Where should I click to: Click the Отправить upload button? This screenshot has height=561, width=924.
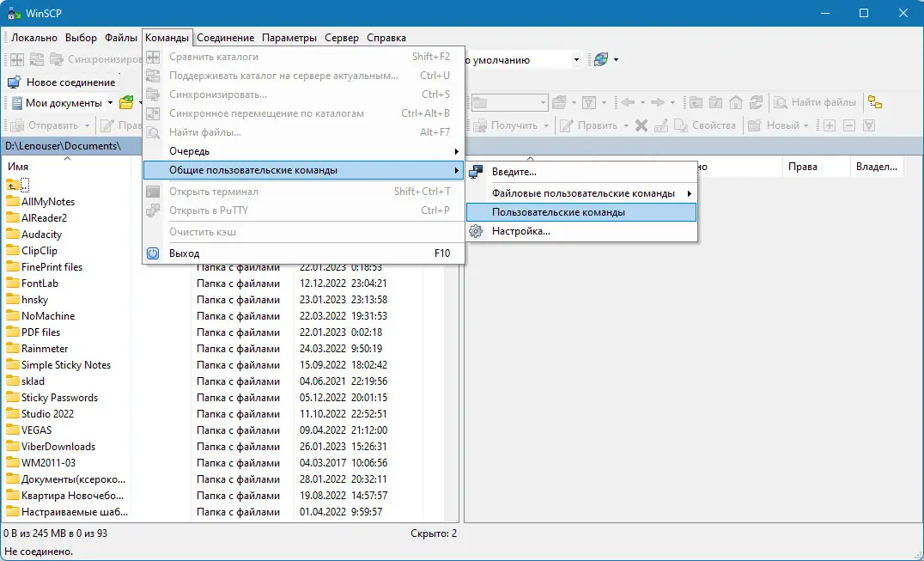pos(45,125)
